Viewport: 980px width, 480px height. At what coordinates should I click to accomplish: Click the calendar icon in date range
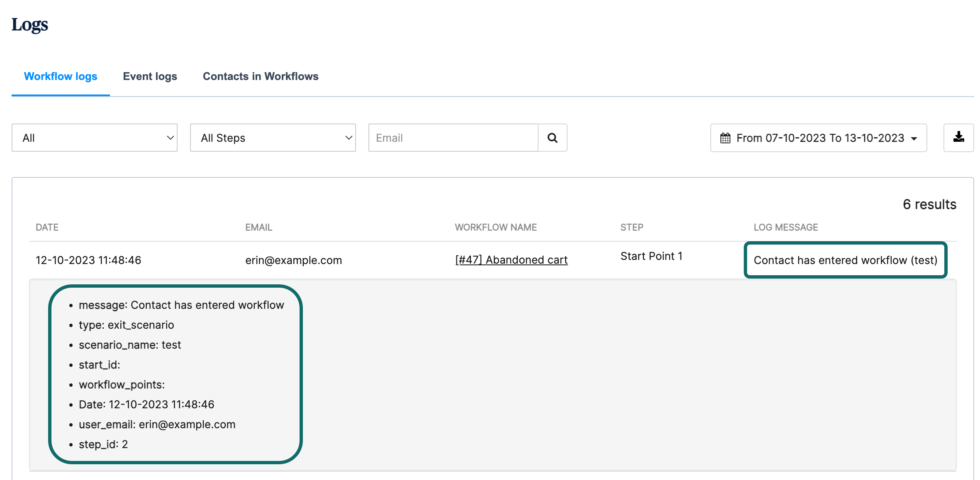click(x=725, y=138)
